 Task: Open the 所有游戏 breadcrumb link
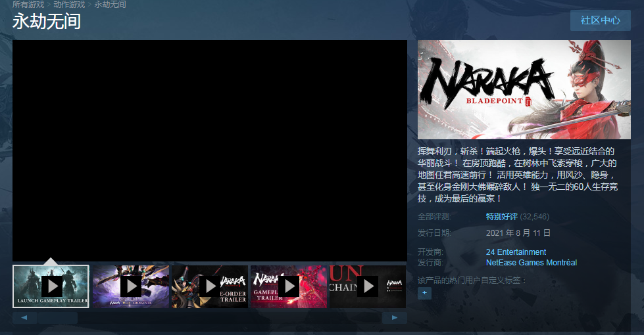(28, 5)
